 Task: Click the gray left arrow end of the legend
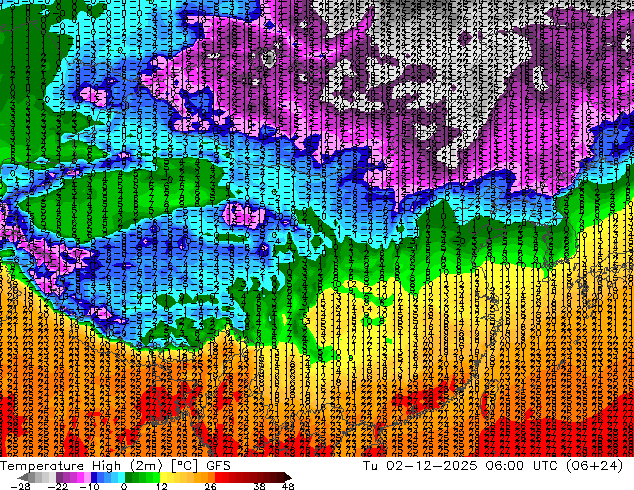[x=22, y=477]
